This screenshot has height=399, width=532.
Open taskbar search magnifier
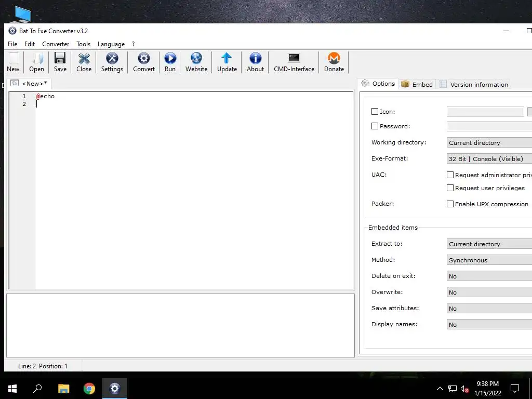click(37, 389)
